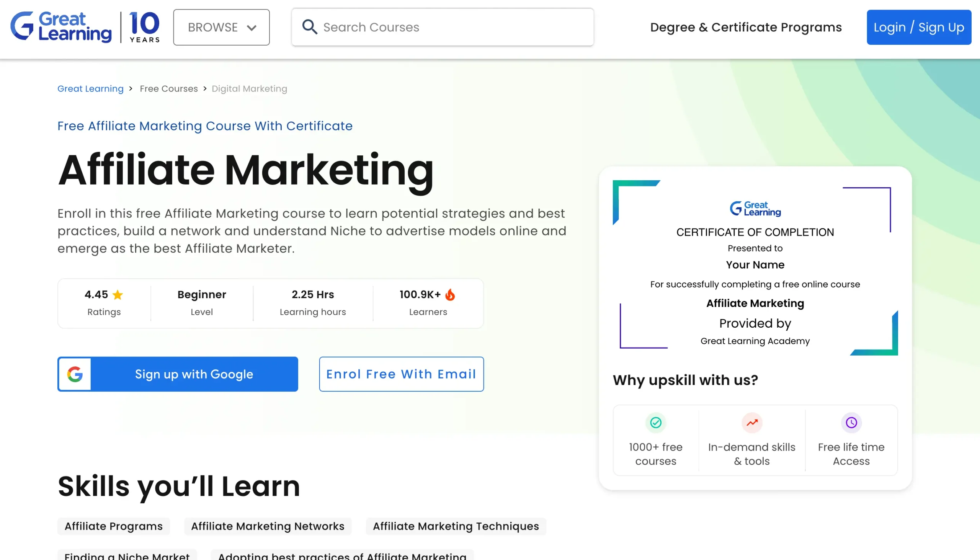
Task: Select the Affiliate Programs skill tag
Action: tap(113, 526)
